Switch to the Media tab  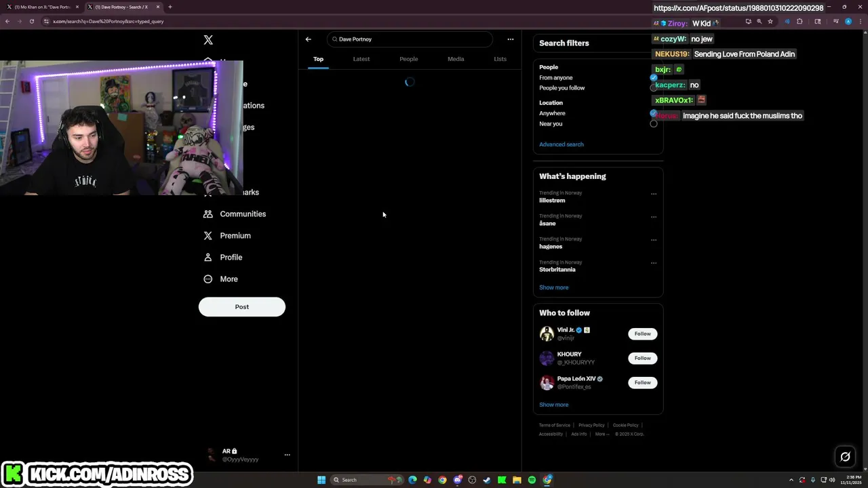[456, 59]
